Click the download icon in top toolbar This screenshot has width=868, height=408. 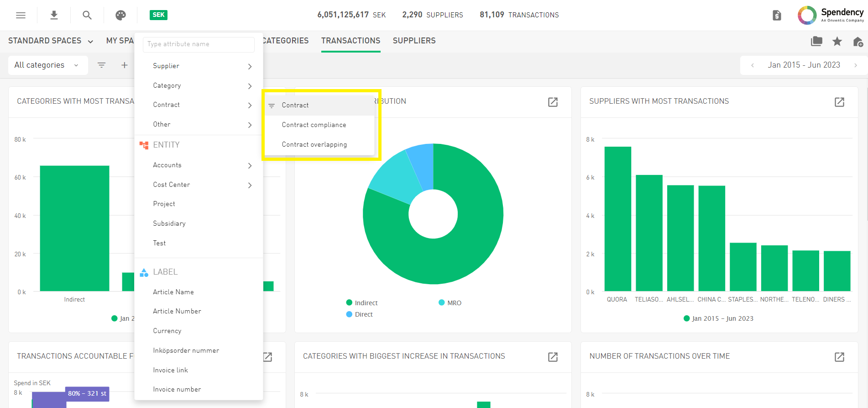pos(54,15)
